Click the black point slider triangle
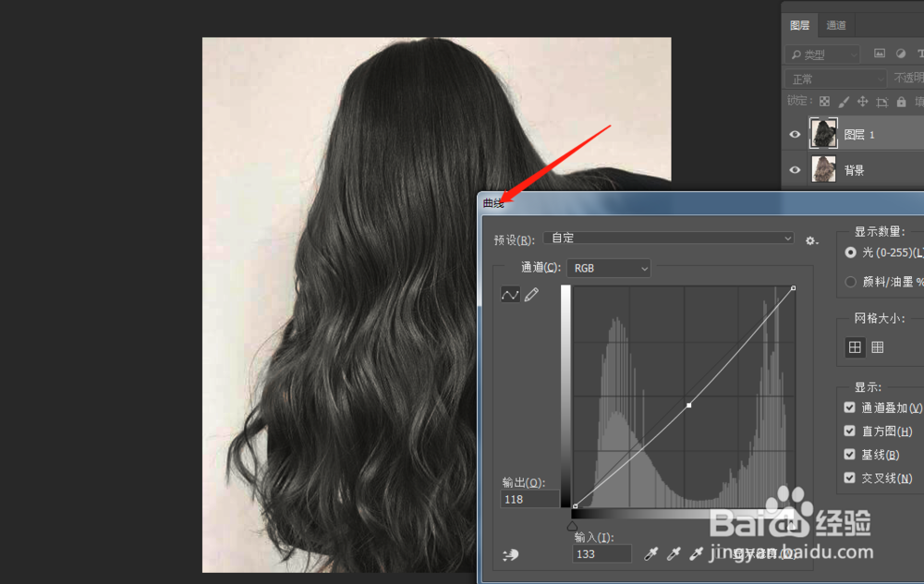The image size is (924, 584). 572,525
